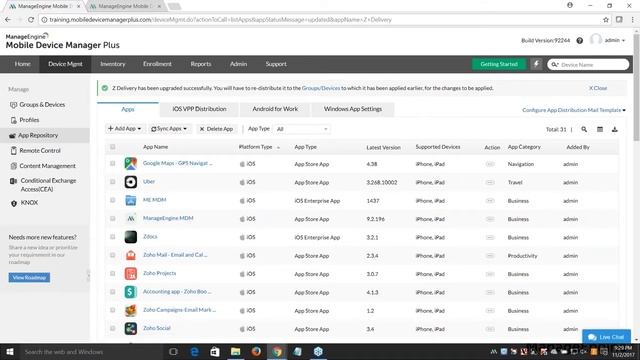Screen dimensions: 640x360
Task: Expand the Add App dropdown
Action: 124,129
